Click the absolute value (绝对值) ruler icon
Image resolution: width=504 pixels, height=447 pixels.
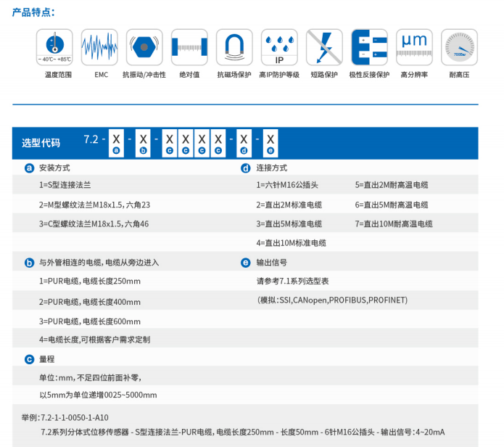click(189, 47)
